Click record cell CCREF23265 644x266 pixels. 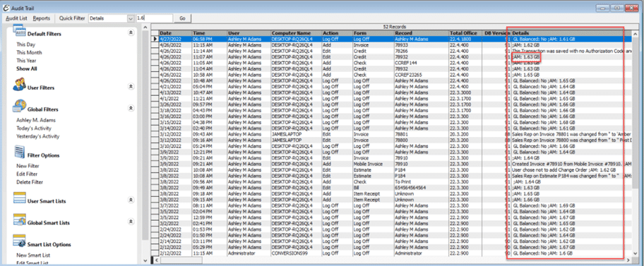tap(421, 75)
